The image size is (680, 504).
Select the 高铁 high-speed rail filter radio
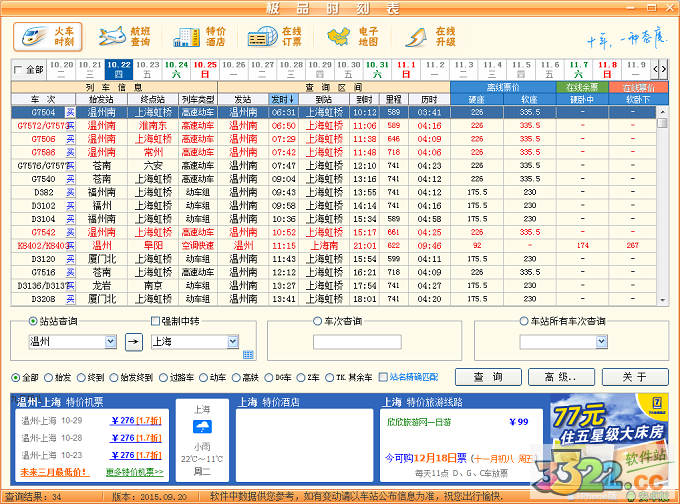[x=237, y=377]
